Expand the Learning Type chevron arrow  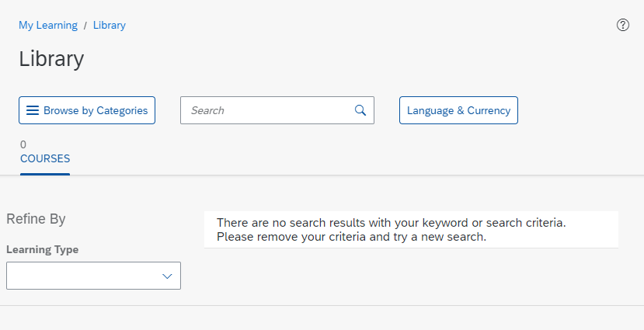point(167,276)
